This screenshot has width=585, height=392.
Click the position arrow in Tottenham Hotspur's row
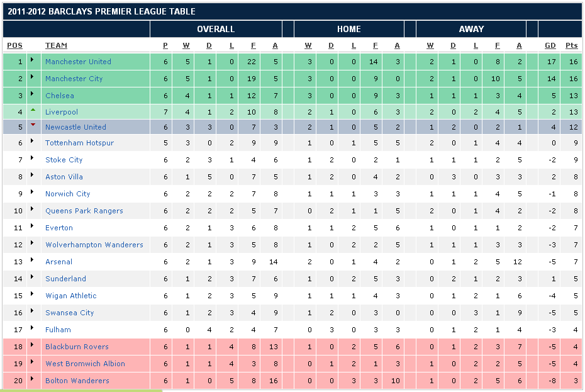tap(32, 142)
